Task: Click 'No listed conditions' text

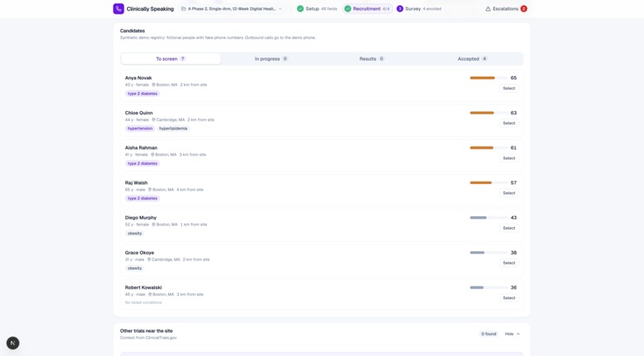Action: click(143, 302)
